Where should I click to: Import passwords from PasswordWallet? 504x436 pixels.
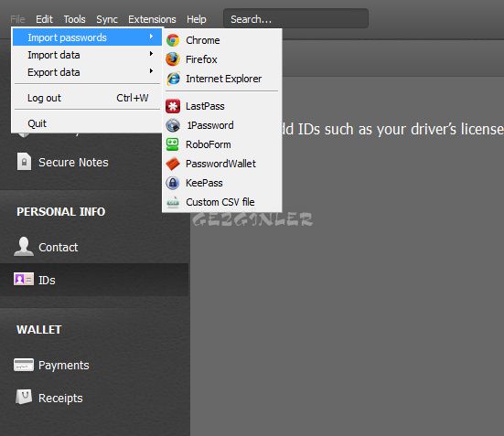tap(221, 164)
